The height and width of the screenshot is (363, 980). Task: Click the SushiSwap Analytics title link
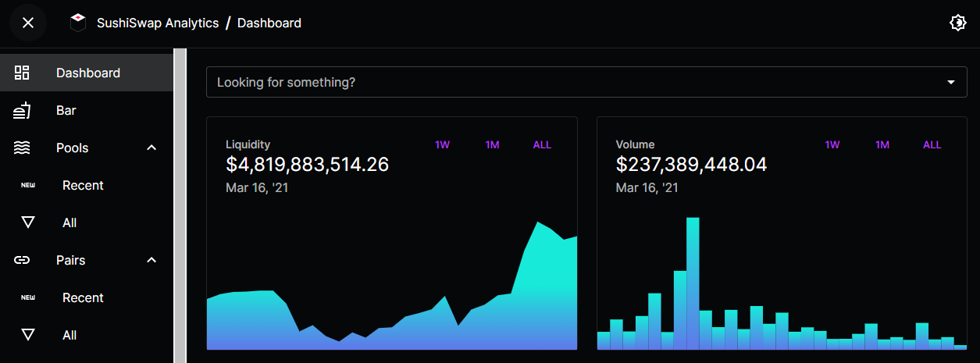pos(158,23)
